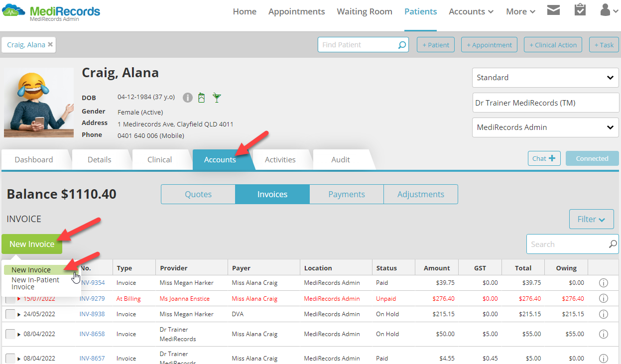Open info icon for INV-9354 row
Viewport: 621px width, 364px height.
point(603,283)
